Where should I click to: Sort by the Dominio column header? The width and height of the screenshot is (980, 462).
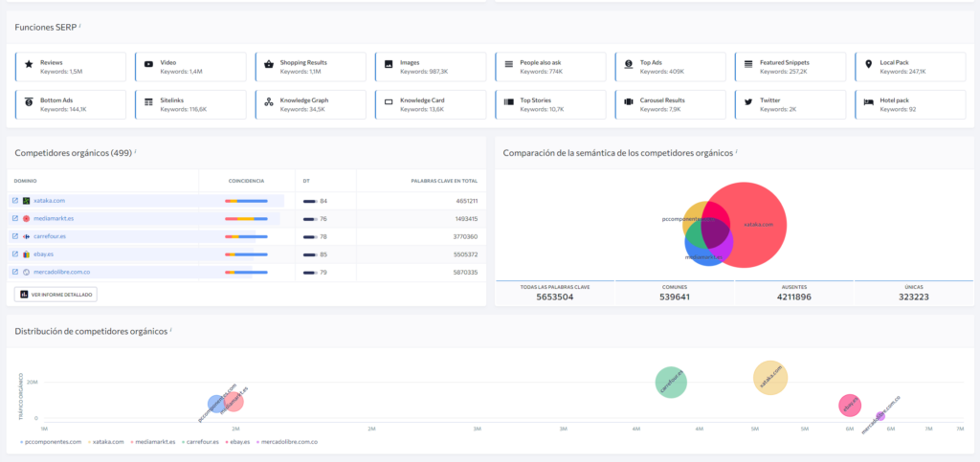pyautogui.click(x=26, y=181)
